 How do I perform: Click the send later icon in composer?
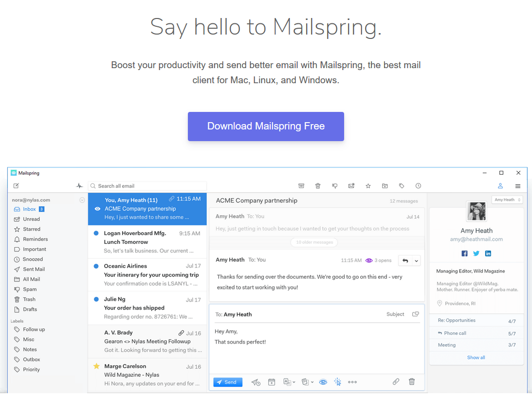256,382
